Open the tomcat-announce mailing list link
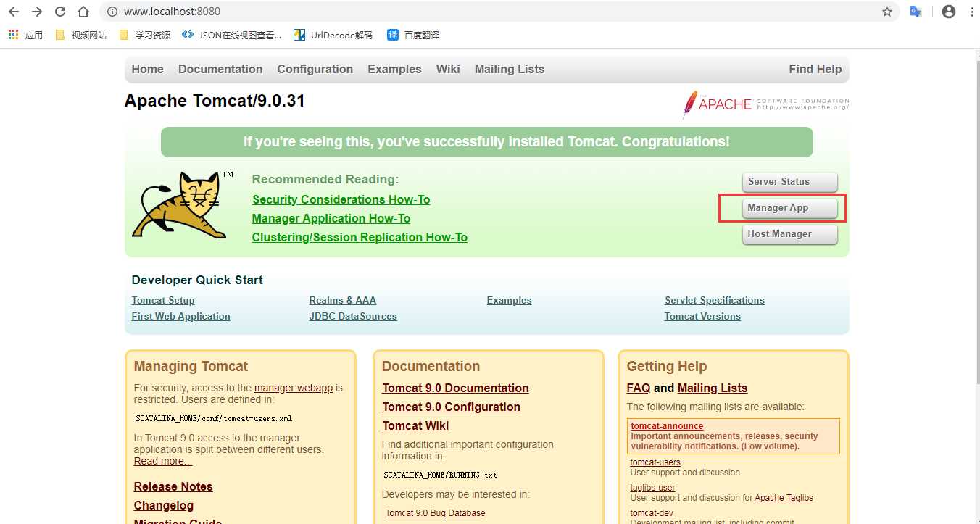The width and height of the screenshot is (980, 524). [668, 426]
